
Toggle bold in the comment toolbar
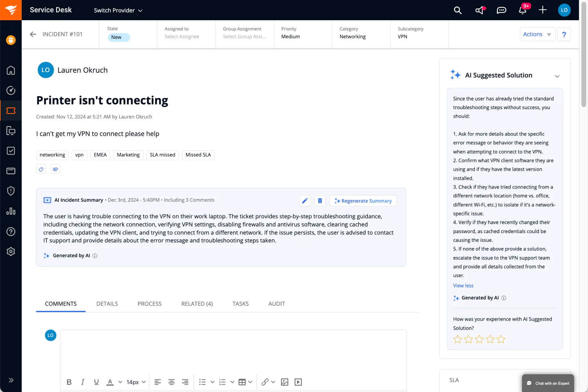(x=69, y=382)
